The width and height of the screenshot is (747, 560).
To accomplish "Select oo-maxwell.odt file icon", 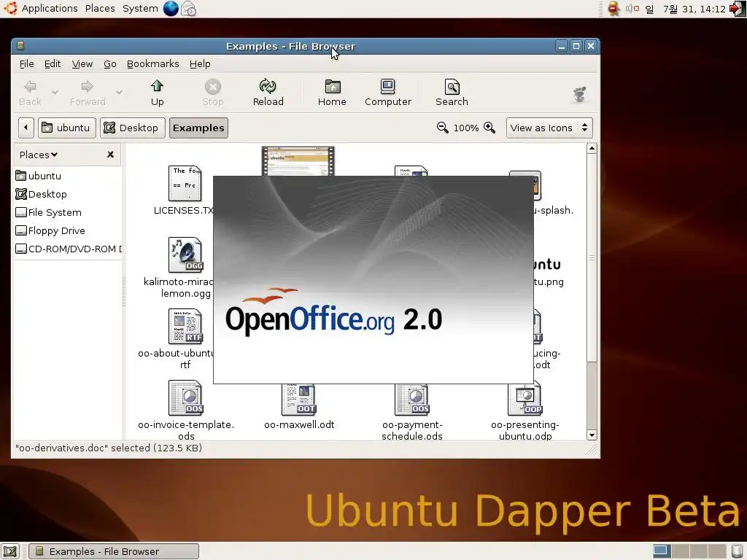I will (298, 399).
